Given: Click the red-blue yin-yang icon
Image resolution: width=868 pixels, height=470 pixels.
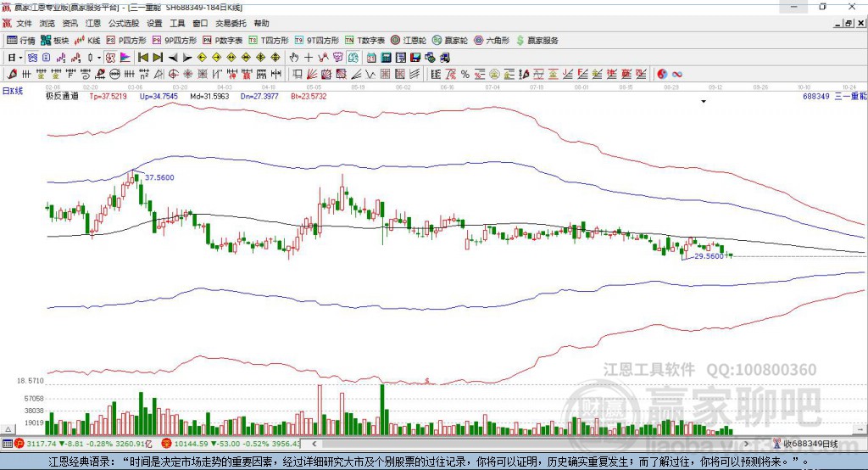Looking at the screenshot, I should 662,75.
